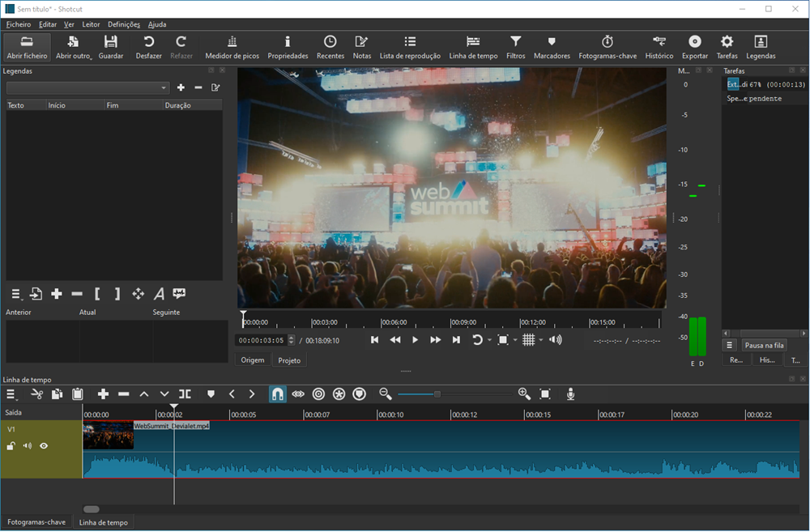Switch to the Projeto tab
Image resolution: width=810 pixels, height=532 pixels.
(289, 360)
